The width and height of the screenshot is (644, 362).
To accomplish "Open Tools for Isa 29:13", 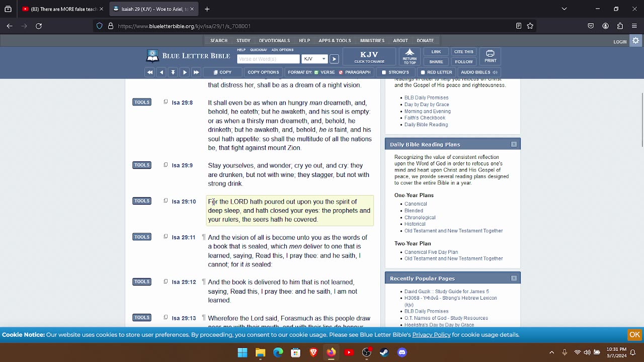I will click(142, 317).
